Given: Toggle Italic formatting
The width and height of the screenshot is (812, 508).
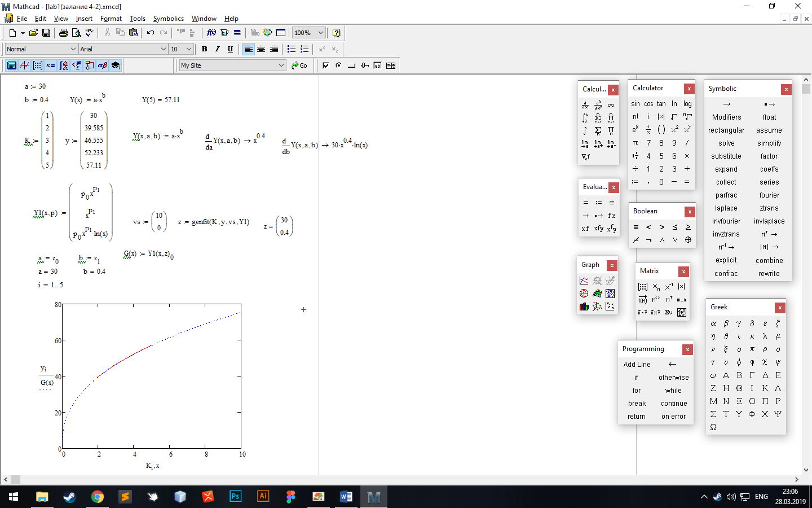Looking at the screenshot, I should [x=217, y=49].
